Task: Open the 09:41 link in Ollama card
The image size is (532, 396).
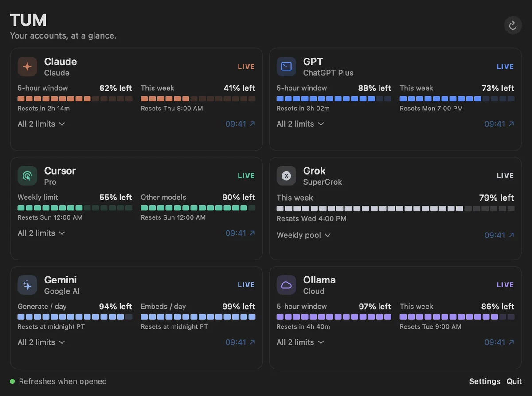Action: pos(499,342)
